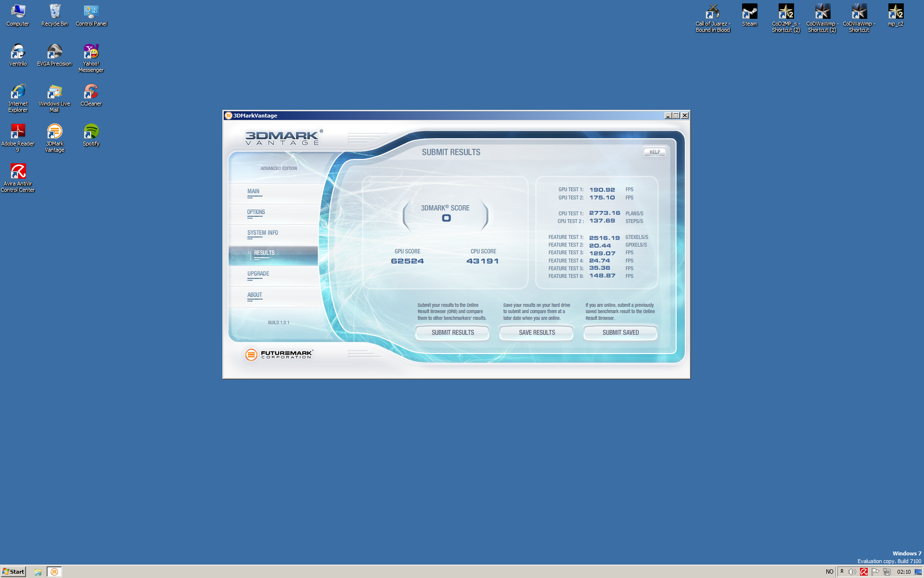Click the GPU SCORE value 62524
This screenshot has width=924, height=578.
pyautogui.click(x=407, y=261)
